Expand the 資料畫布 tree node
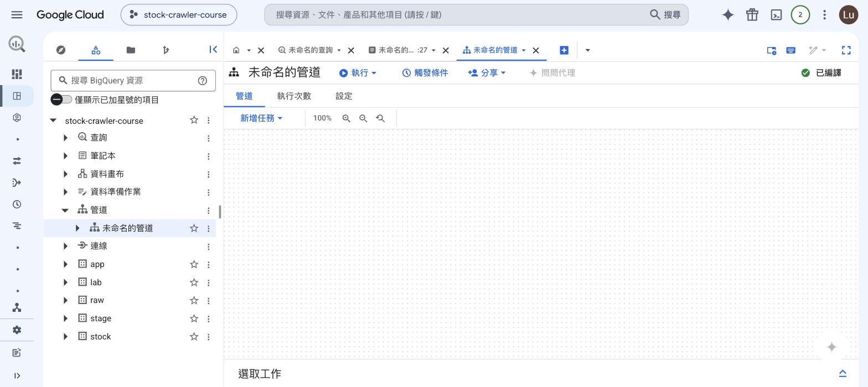This screenshot has width=868, height=387. [x=65, y=174]
